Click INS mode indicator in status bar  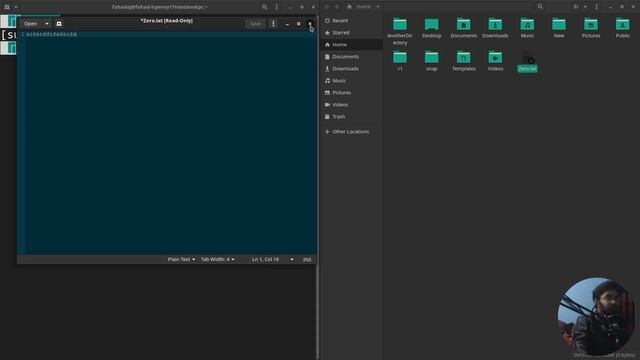307,259
